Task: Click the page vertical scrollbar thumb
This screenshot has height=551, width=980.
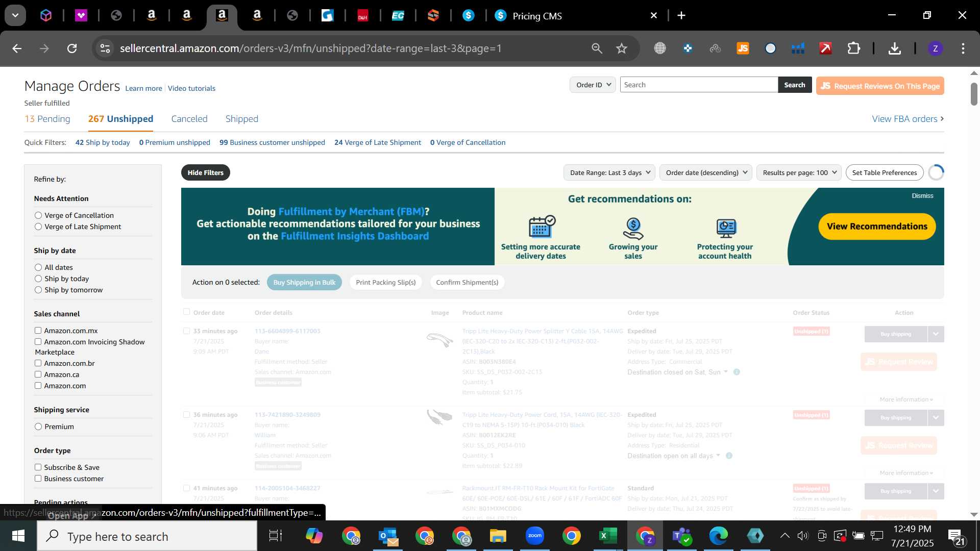Action: click(x=974, y=94)
